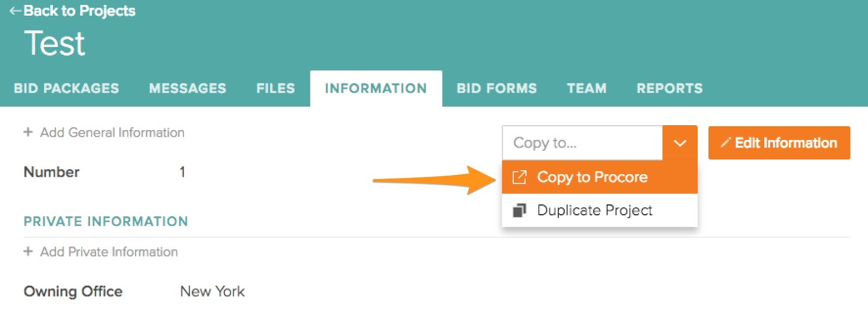Switch to the Reports tab

(669, 88)
